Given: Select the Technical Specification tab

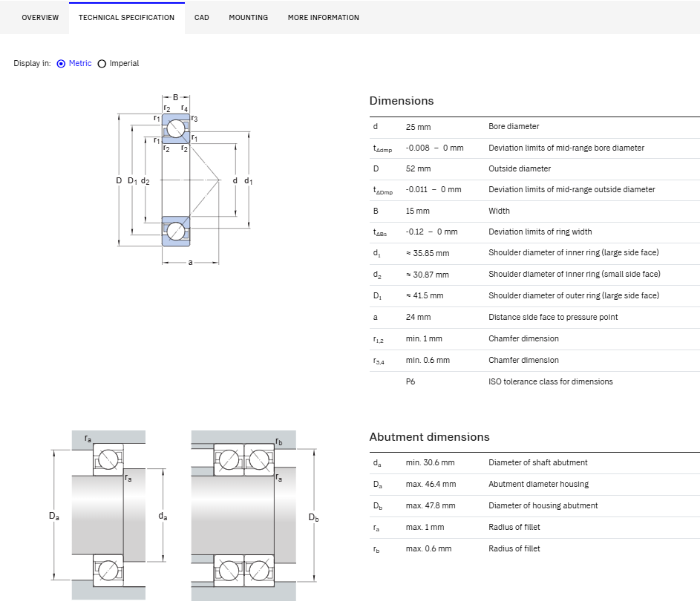Looking at the screenshot, I should pos(126,17).
